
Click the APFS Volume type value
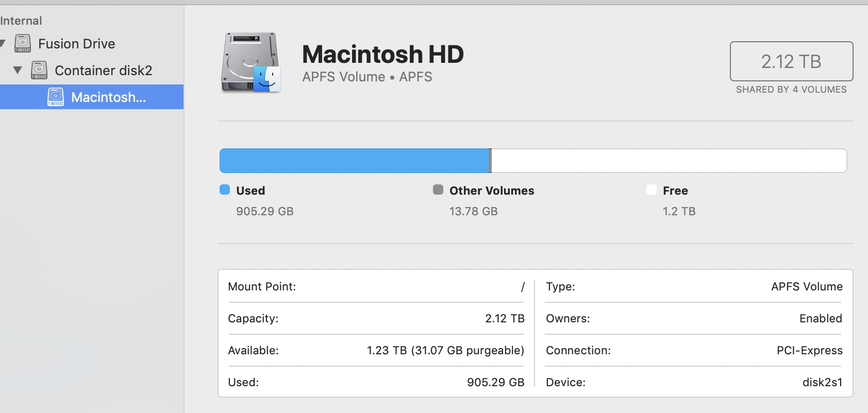click(807, 286)
